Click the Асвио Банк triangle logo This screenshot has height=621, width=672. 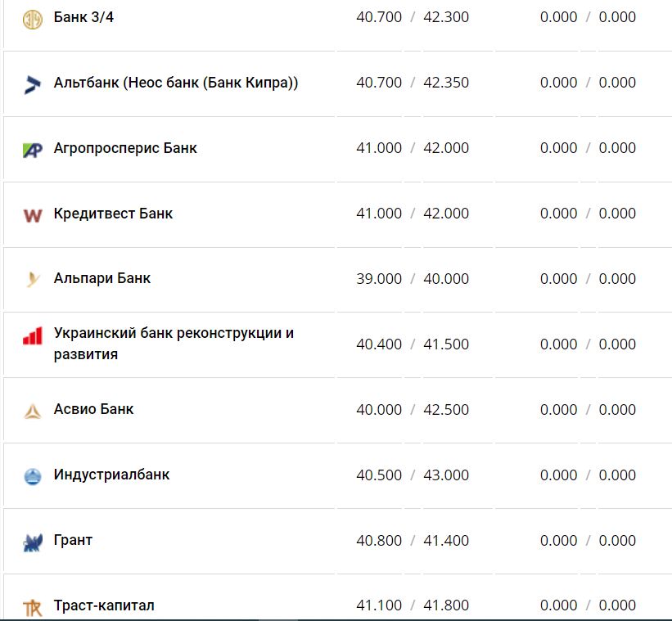click(x=32, y=411)
